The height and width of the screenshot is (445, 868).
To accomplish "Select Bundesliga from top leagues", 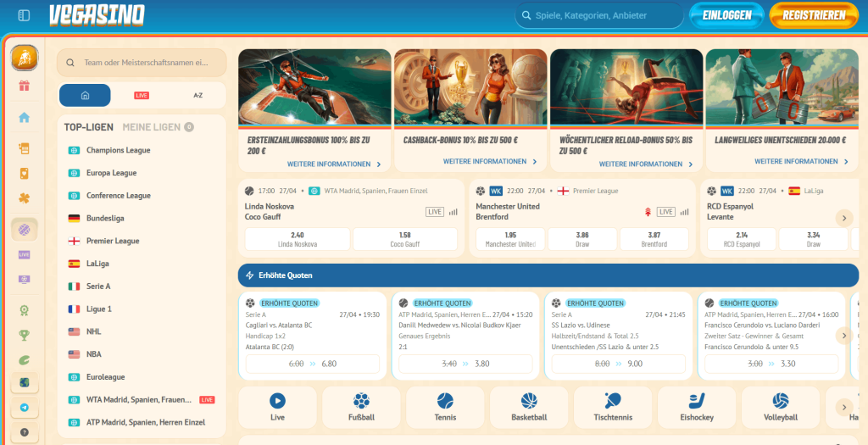I will (x=105, y=218).
